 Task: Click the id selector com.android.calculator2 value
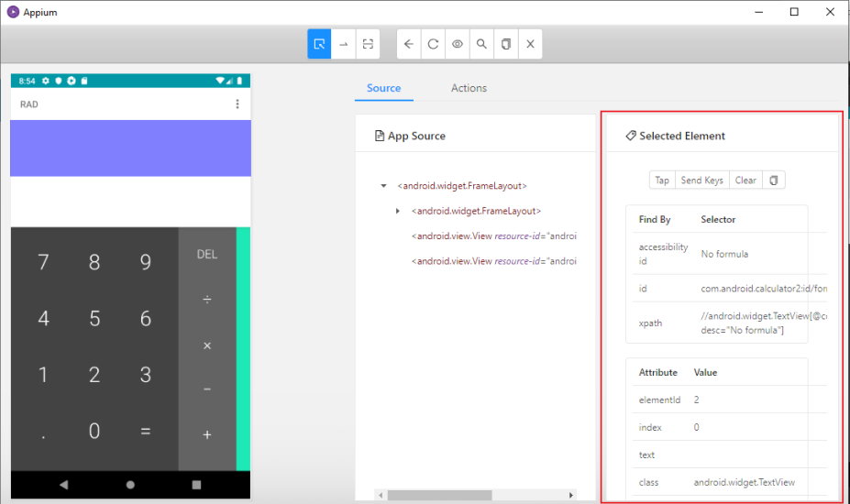(x=764, y=289)
